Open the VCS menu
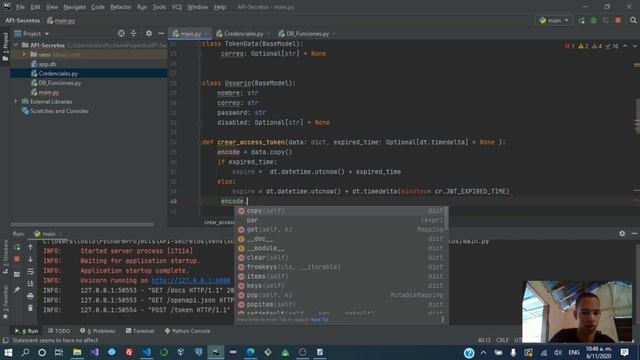Viewport: 640px width, 360px height. (177, 7)
